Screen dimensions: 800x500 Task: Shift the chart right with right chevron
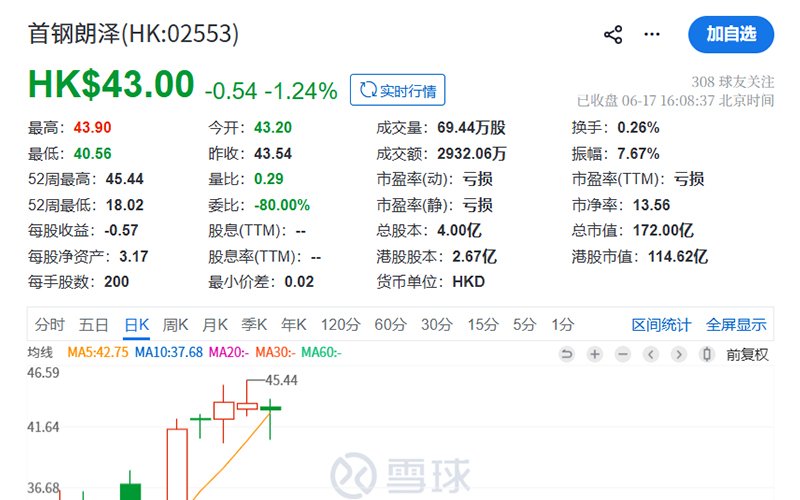click(679, 354)
